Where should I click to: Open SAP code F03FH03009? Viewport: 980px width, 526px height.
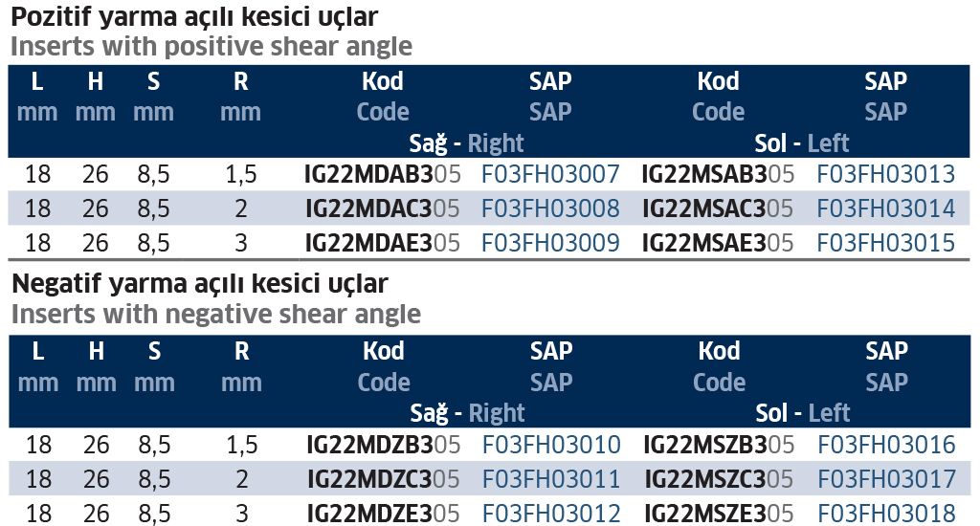550,243
